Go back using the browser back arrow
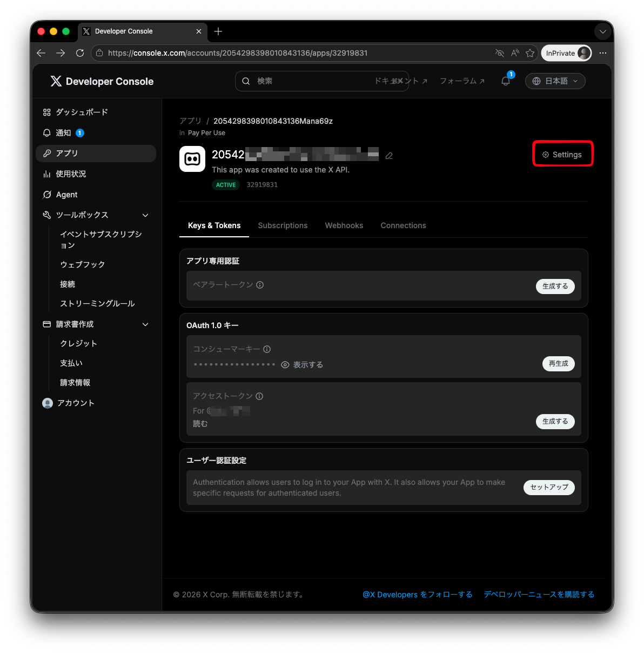 point(41,53)
